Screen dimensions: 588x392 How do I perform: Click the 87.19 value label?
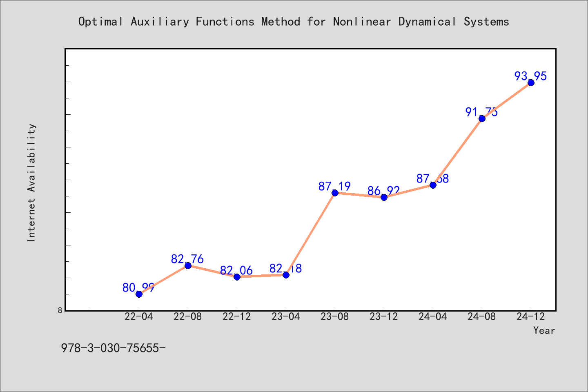[335, 187]
